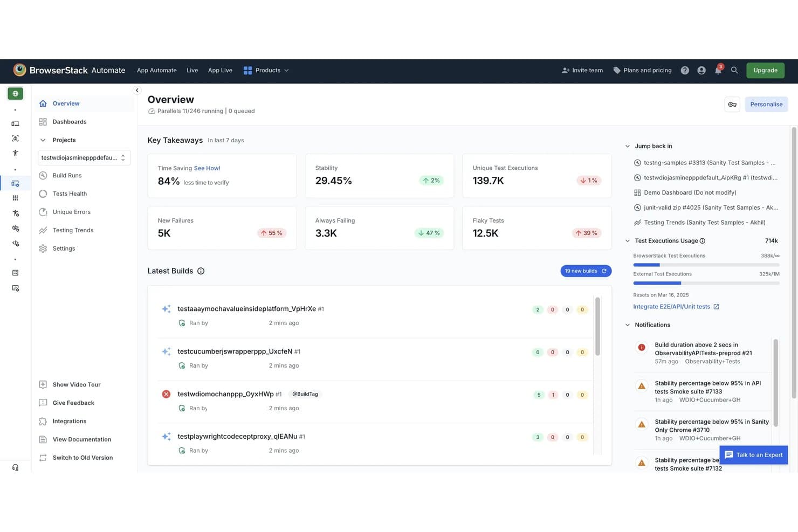Collapse the Notifications section
Screen dimensions: 798x532
(x=628, y=325)
